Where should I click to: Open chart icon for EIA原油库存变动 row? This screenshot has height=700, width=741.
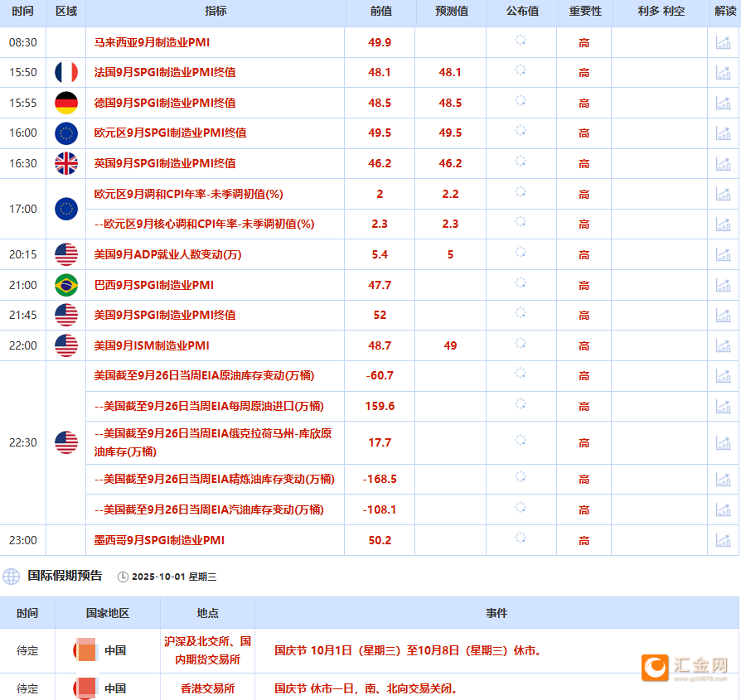coord(723,376)
